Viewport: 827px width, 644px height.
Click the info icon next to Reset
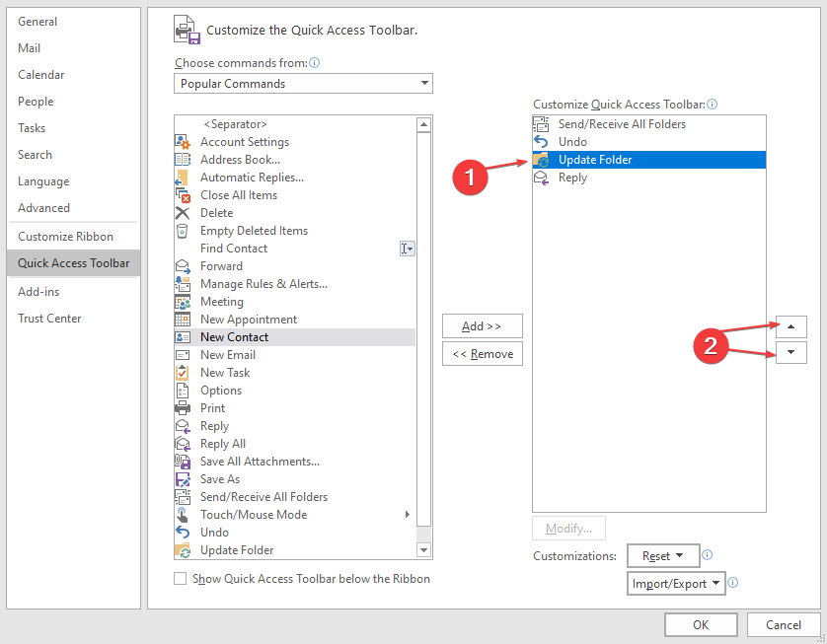tap(708, 554)
